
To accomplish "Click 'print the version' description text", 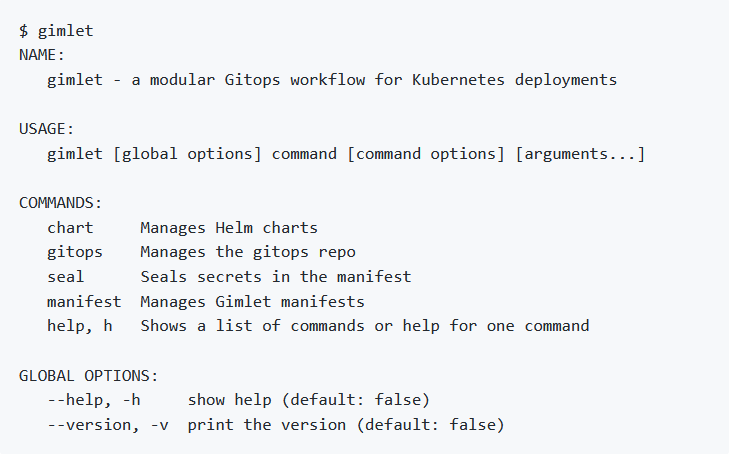I will click(x=267, y=425).
